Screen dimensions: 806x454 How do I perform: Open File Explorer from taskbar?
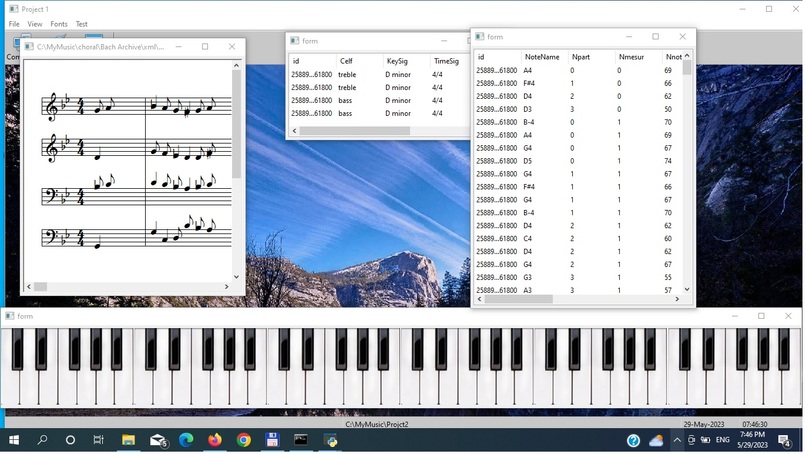(x=128, y=440)
